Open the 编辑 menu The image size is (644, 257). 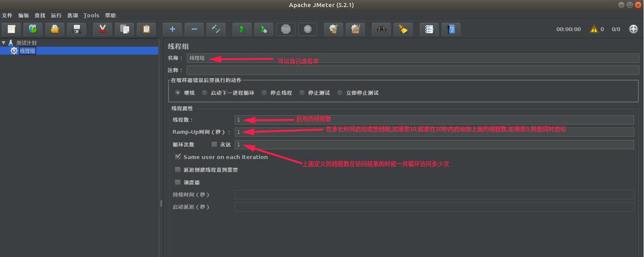click(24, 15)
